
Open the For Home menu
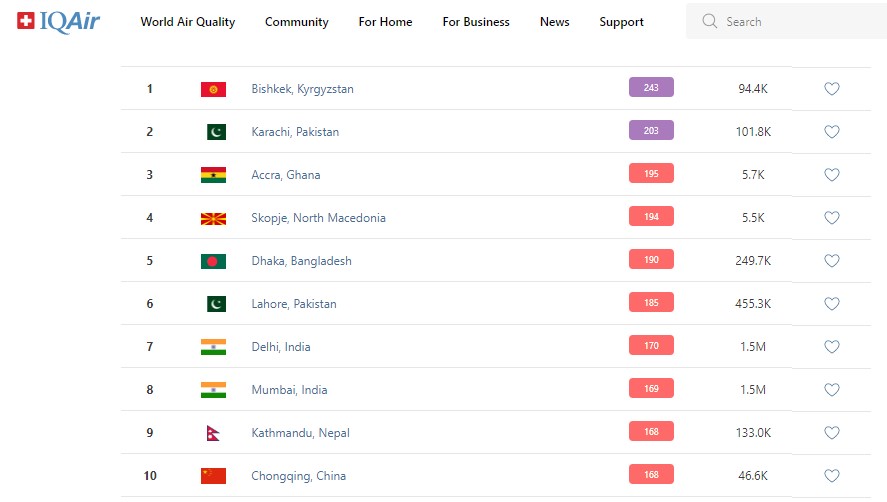click(385, 22)
